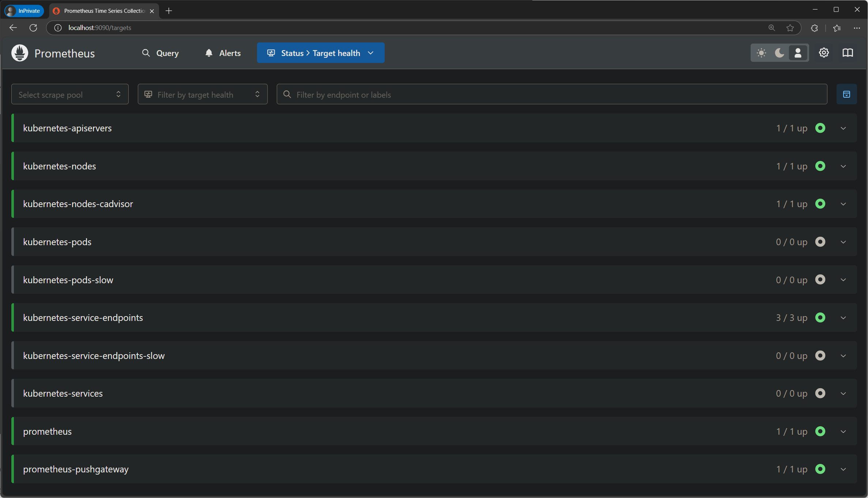868x498 pixels.
Task: Click the kubernetes-nodes-cadvisor pool name
Action: pos(78,204)
